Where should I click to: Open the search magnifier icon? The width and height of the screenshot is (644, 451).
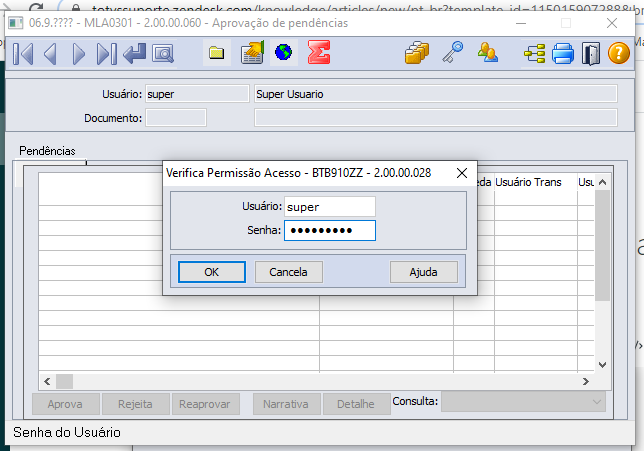click(163, 53)
